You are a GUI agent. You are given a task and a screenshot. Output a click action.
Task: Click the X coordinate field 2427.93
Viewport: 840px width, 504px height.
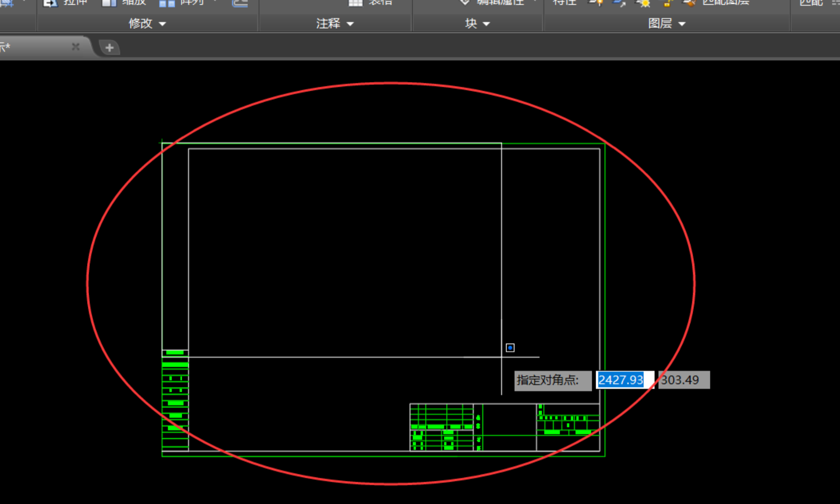[625, 380]
